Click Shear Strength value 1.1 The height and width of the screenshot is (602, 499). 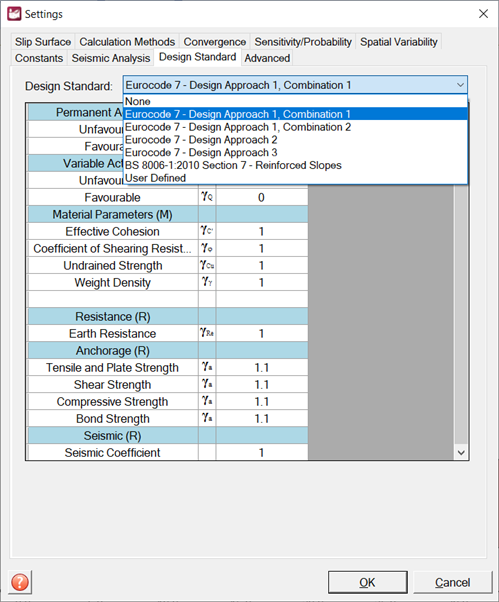coord(261,384)
